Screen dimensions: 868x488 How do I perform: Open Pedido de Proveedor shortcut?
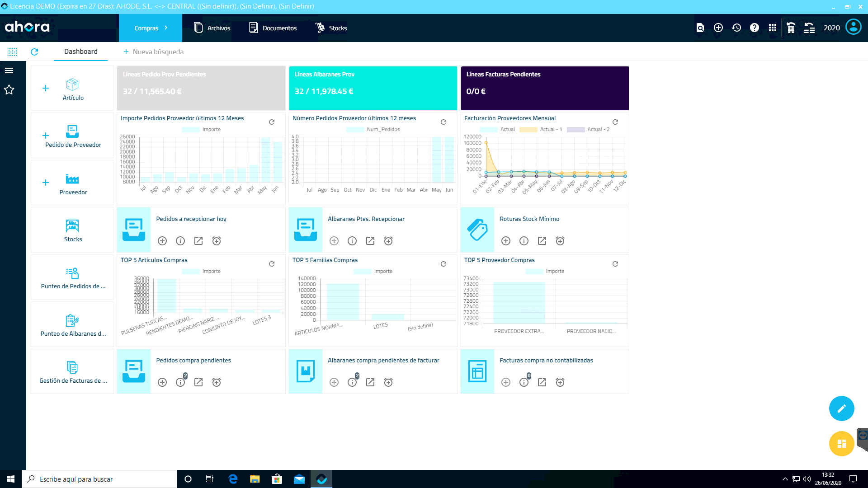click(x=73, y=136)
